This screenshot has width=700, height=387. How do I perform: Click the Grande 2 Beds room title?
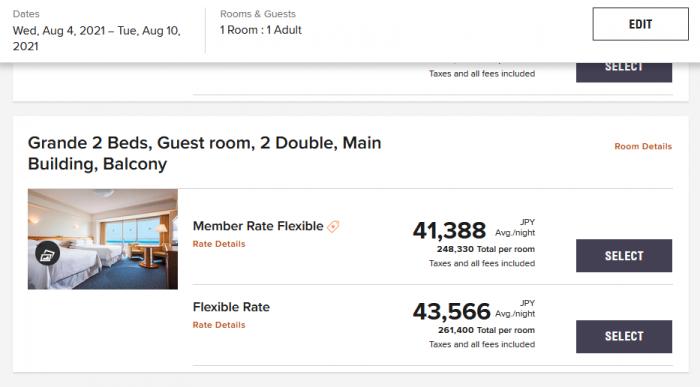point(204,153)
